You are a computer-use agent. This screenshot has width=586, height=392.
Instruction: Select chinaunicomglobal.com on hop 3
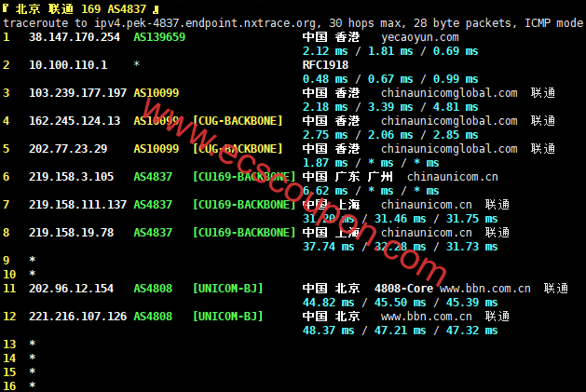click(449, 93)
